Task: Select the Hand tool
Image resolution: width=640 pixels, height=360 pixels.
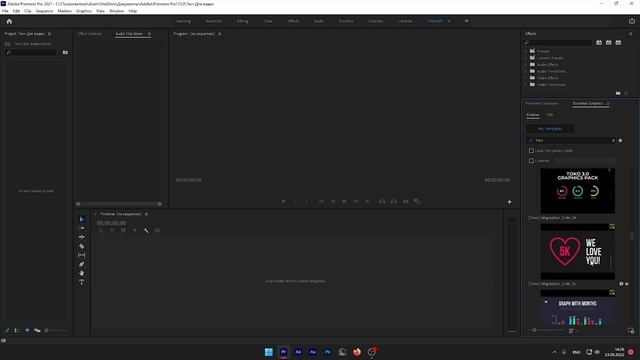Action: tap(82, 273)
